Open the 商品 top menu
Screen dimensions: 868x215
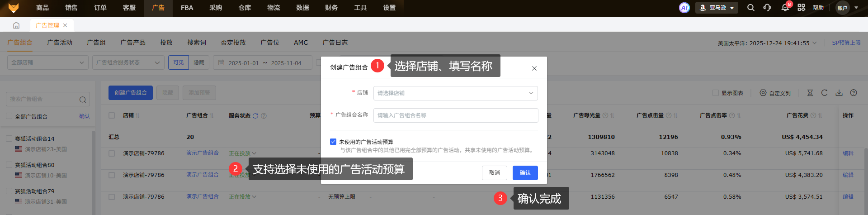42,8
